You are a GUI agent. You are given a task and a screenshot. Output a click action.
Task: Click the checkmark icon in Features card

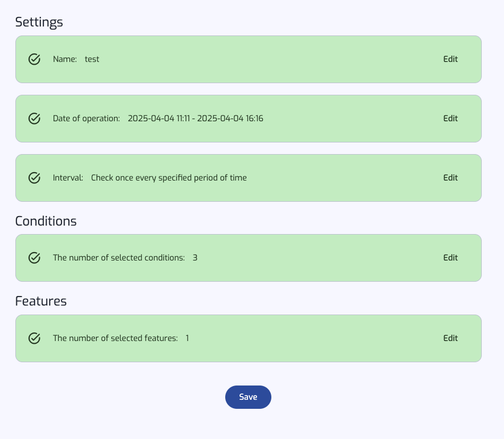pyautogui.click(x=34, y=338)
